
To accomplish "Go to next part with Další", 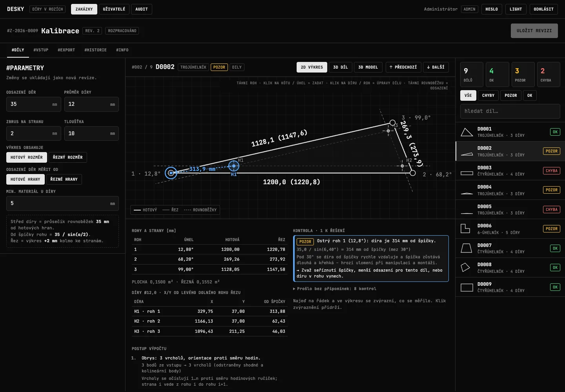I will coord(436,67).
